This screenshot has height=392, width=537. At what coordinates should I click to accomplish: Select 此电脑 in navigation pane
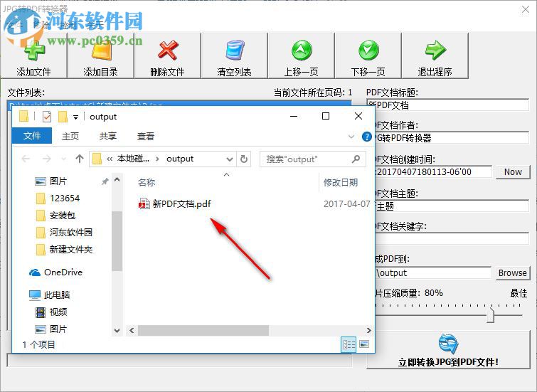coord(50,295)
